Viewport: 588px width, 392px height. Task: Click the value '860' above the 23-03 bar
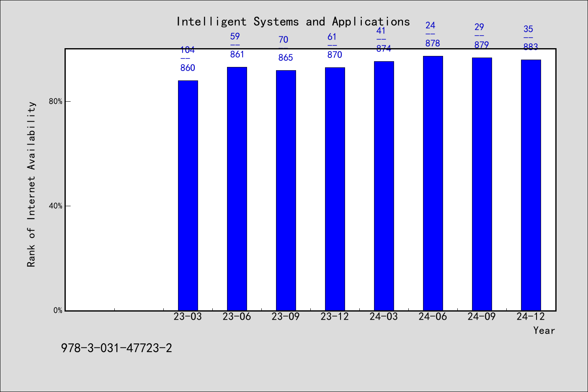(188, 68)
